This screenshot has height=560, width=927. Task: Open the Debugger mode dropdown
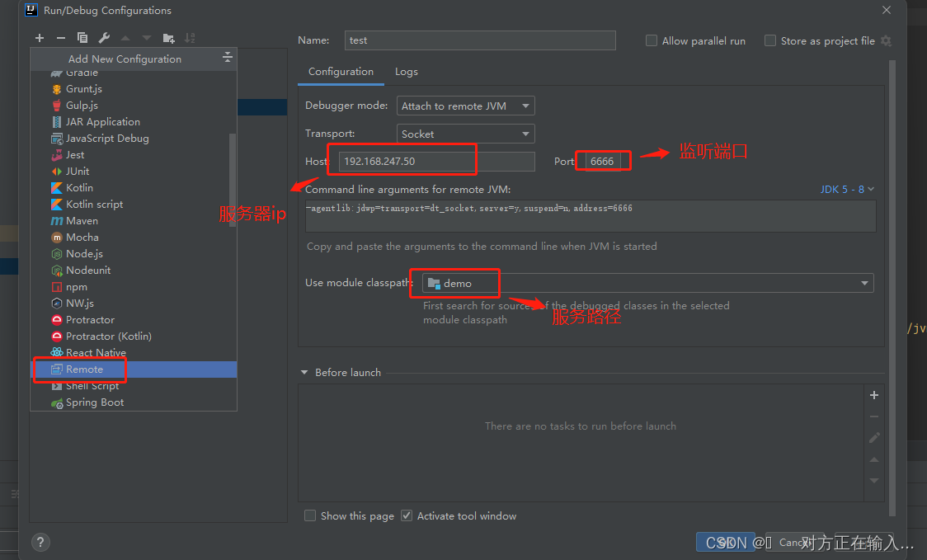coord(465,106)
